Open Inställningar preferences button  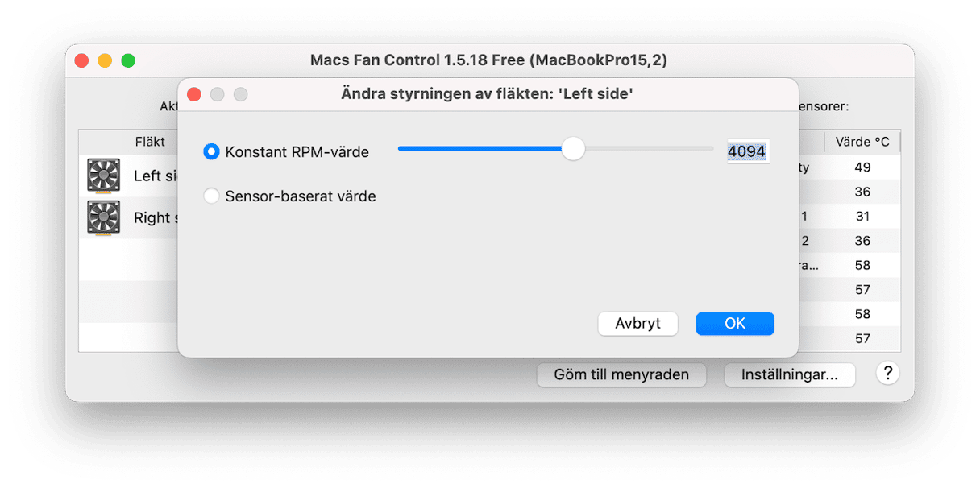click(789, 374)
